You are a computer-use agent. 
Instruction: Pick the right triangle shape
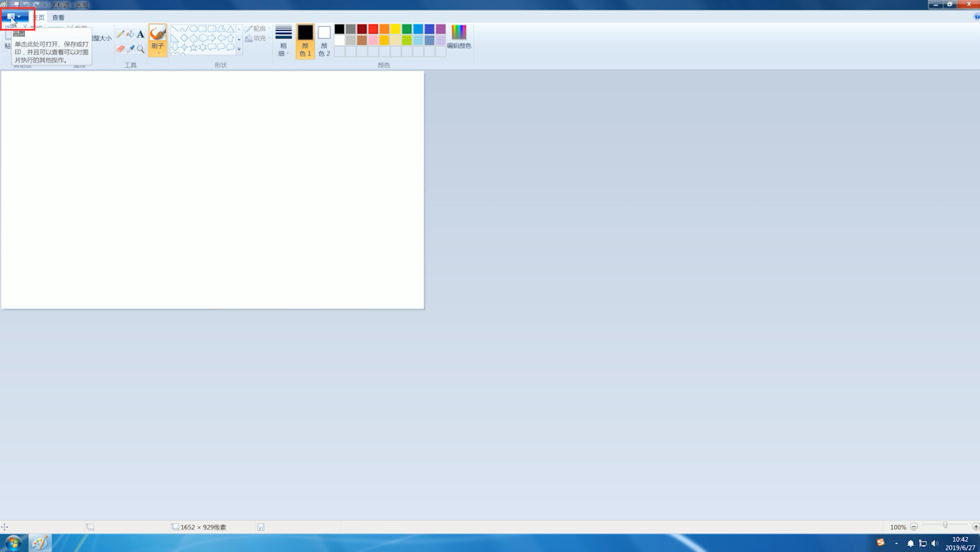(x=175, y=38)
